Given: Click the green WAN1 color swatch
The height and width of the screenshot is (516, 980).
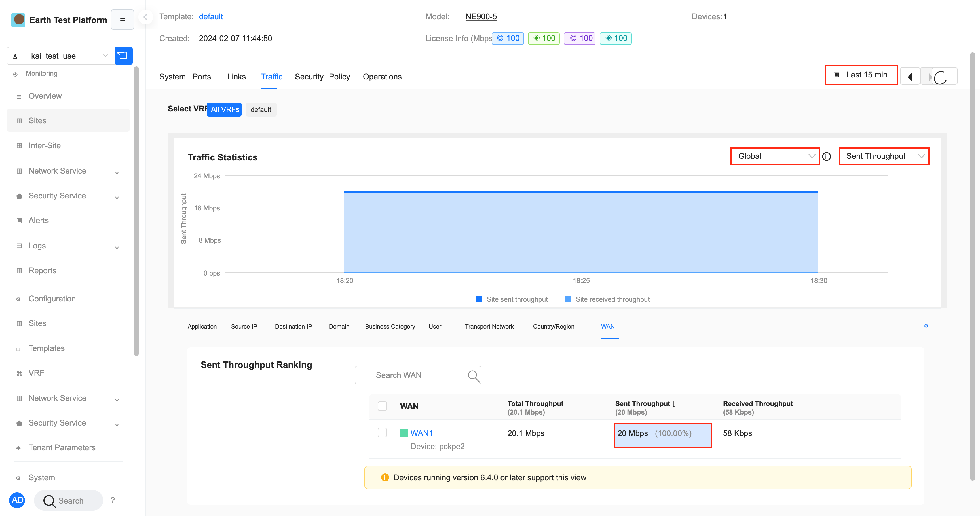Looking at the screenshot, I should (x=404, y=433).
